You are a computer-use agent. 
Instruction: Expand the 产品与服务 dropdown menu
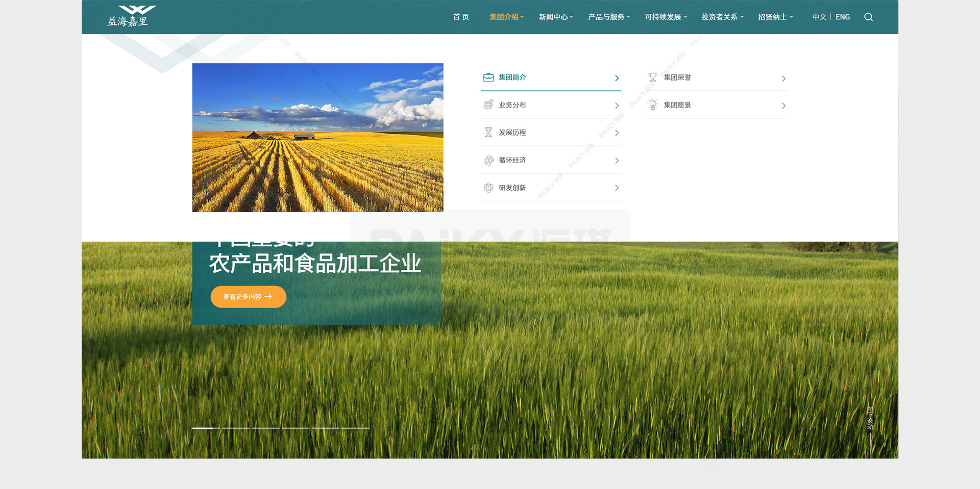click(608, 17)
